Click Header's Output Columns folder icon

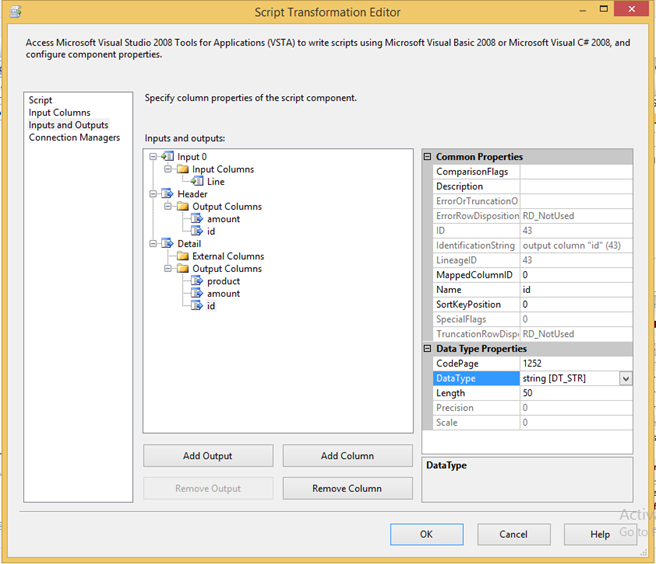[x=182, y=206]
